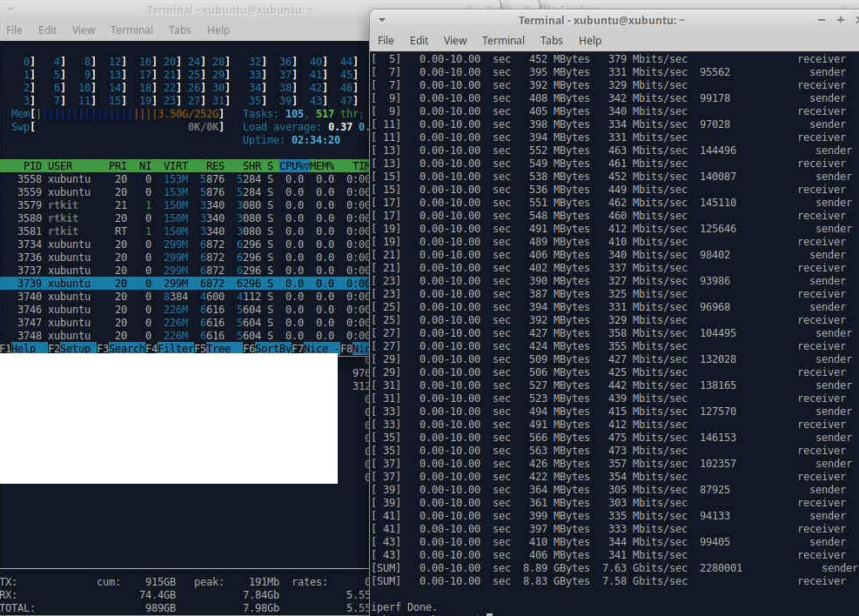
Task: Click the stream 35 sender line with 146153
Action: (611, 438)
